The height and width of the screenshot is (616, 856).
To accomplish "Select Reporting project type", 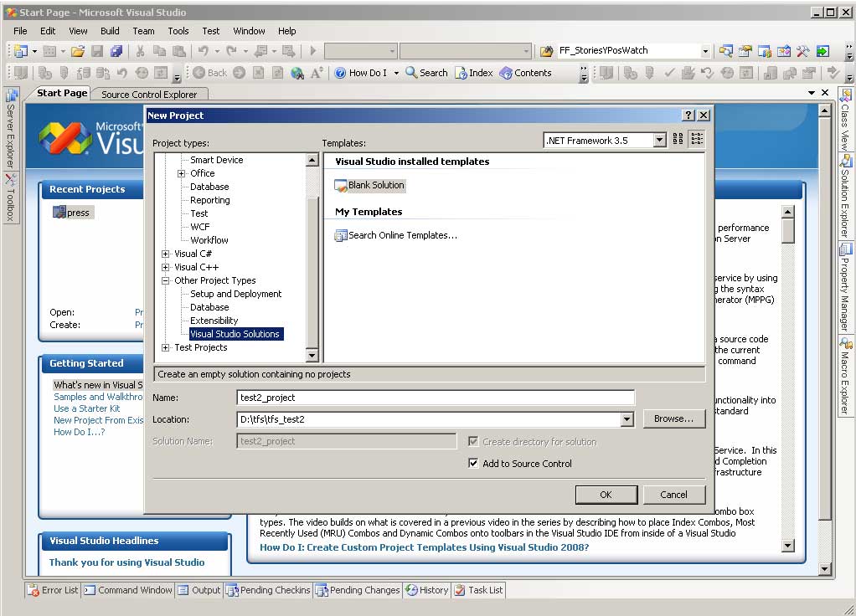I will pos(210,200).
